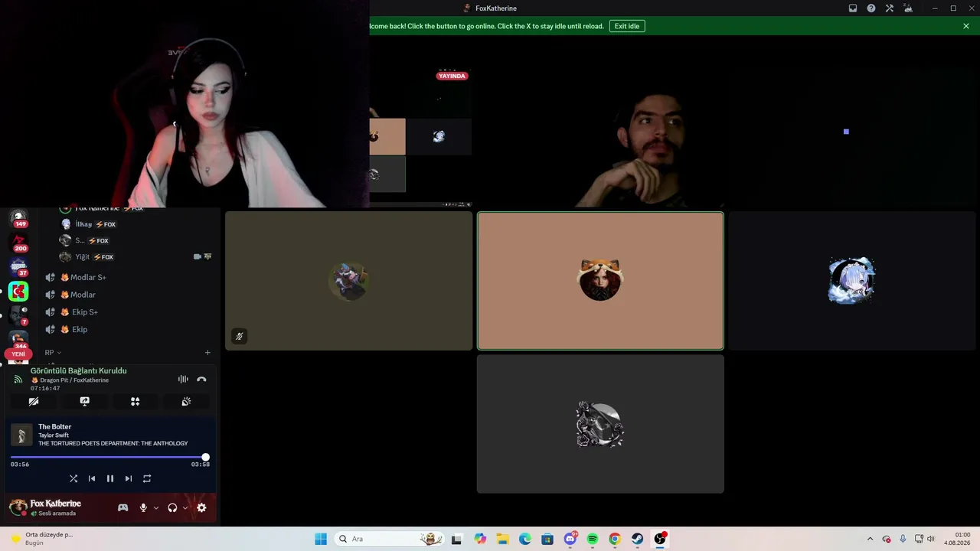Pause The Bolter playback
The image size is (980, 551).
pyautogui.click(x=110, y=478)
